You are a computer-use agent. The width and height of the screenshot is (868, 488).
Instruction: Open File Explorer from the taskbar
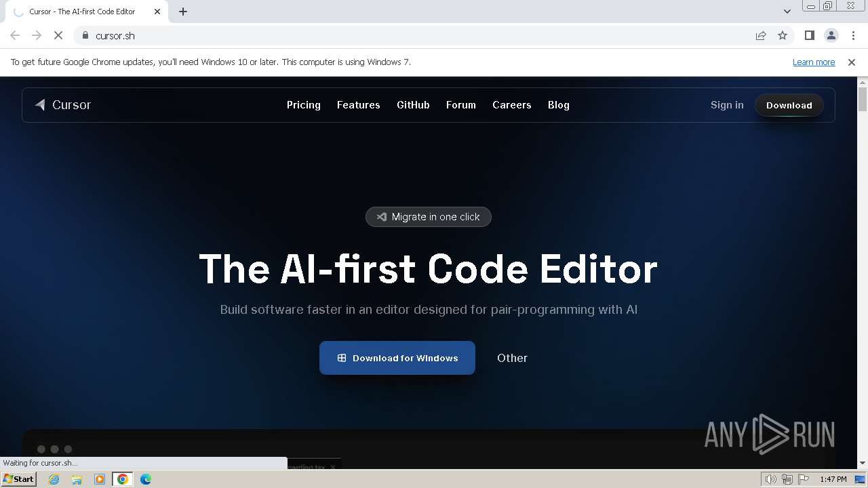point(77,479)
